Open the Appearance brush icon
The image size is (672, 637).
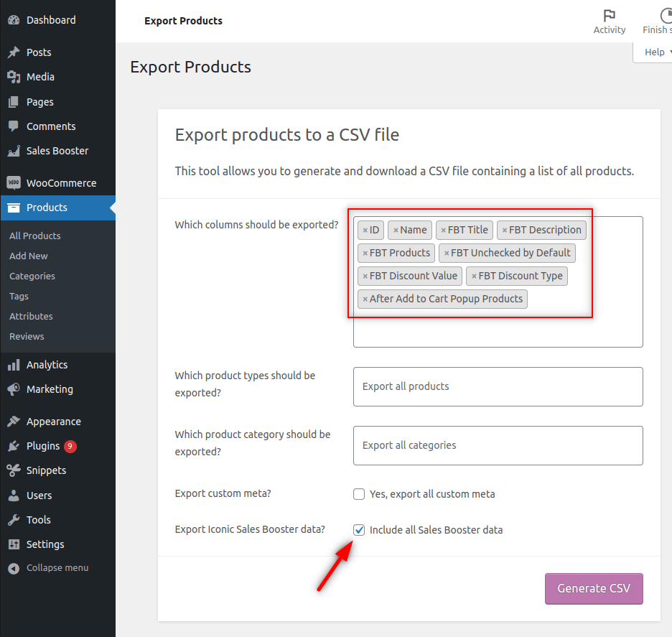tap(16, 421)
